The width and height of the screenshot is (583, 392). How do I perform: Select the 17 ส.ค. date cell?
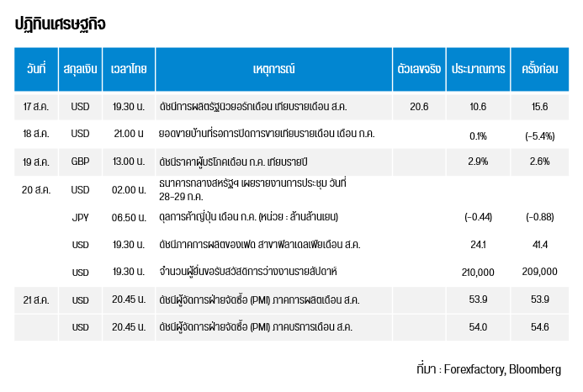pyautogui.click(x=36, y=107)
